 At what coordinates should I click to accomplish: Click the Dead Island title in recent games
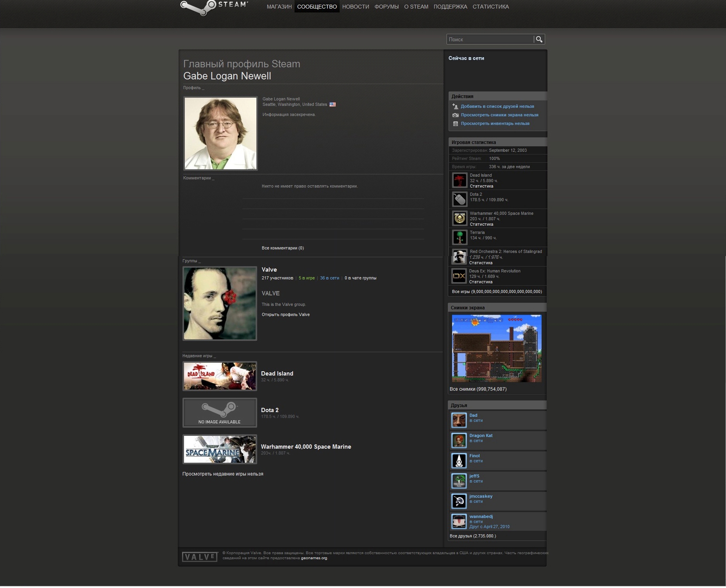[277, 374]
